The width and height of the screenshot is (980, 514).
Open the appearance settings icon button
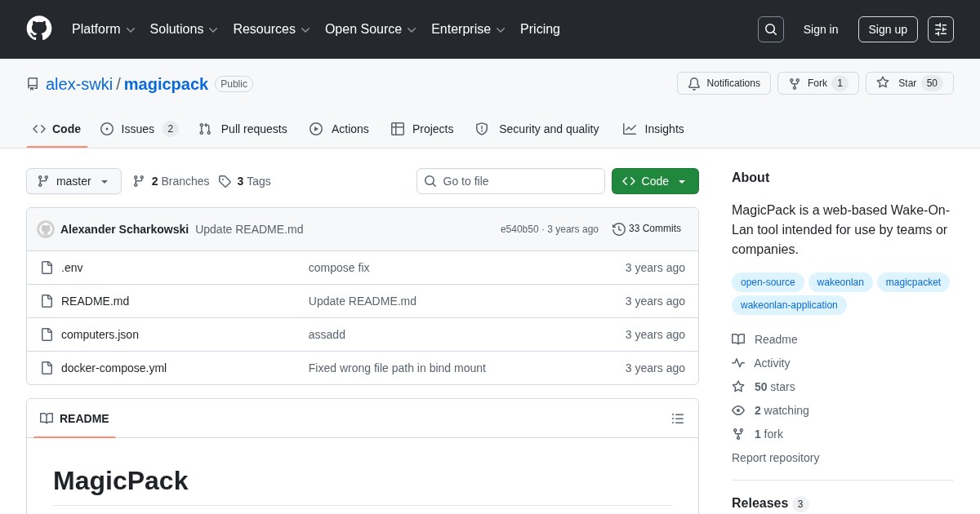(941, 29)
